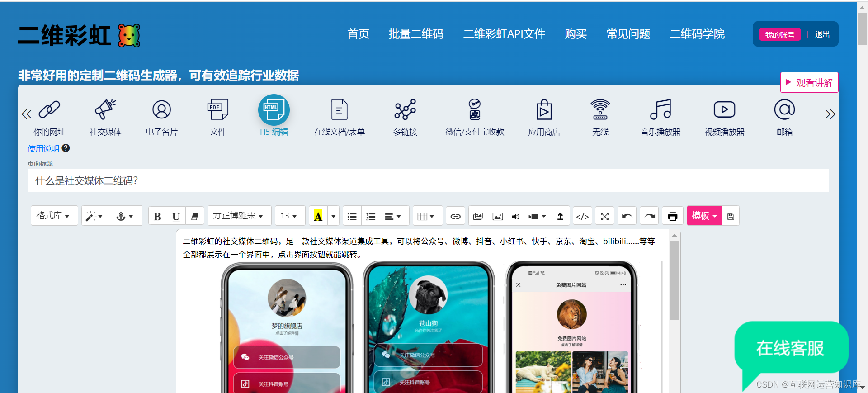The width and height of the screenshot is (868, 393).
Task: Insert audio with speaker icon
Action: [x=516, y=216]
